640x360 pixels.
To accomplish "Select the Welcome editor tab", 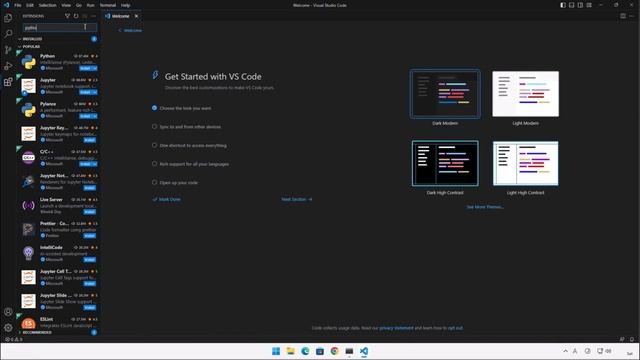I will [121, 16].
